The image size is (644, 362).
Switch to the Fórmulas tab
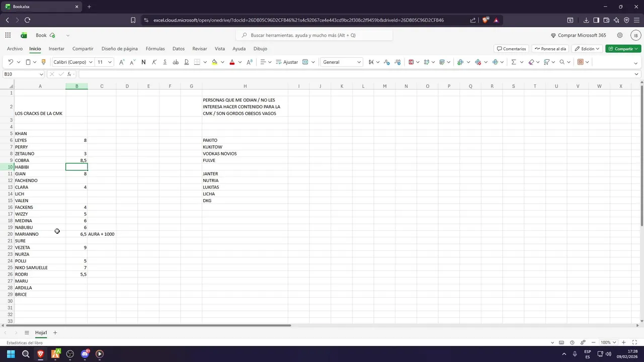(155, 49)
